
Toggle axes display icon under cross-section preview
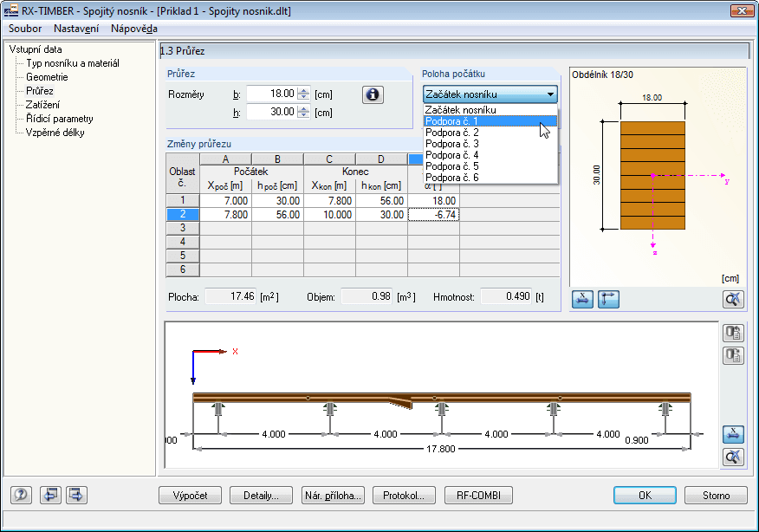[608, 299]
